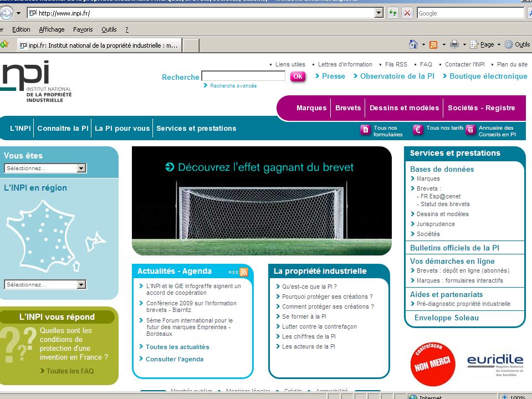532x399 pixels.
Task: Click the Print toolbar icon
Action: 454,44
